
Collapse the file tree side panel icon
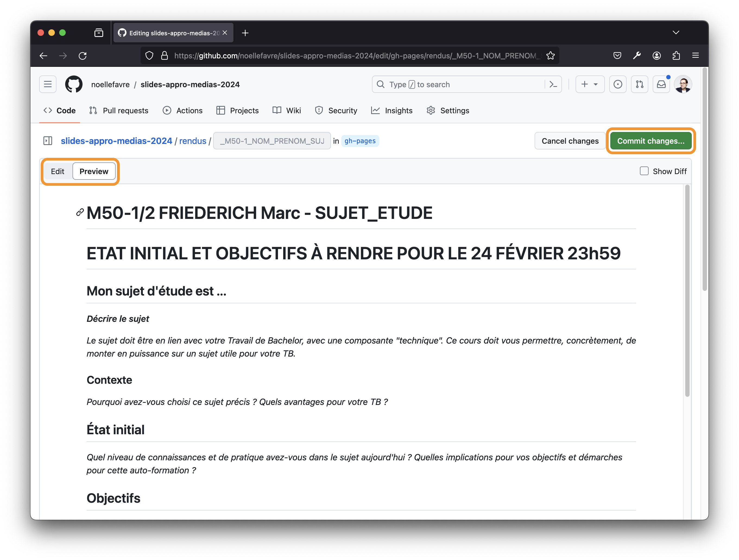pyautogui.click(x=48, y=141)
